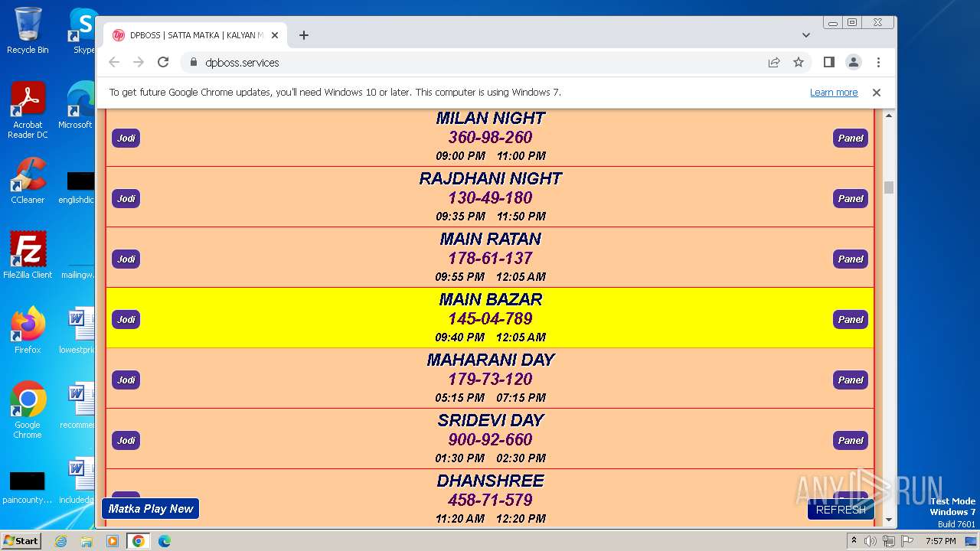Screen dimensions: 980x551
Task: Open the Action Center flag tray icon
Action: (x=907, y=541)
